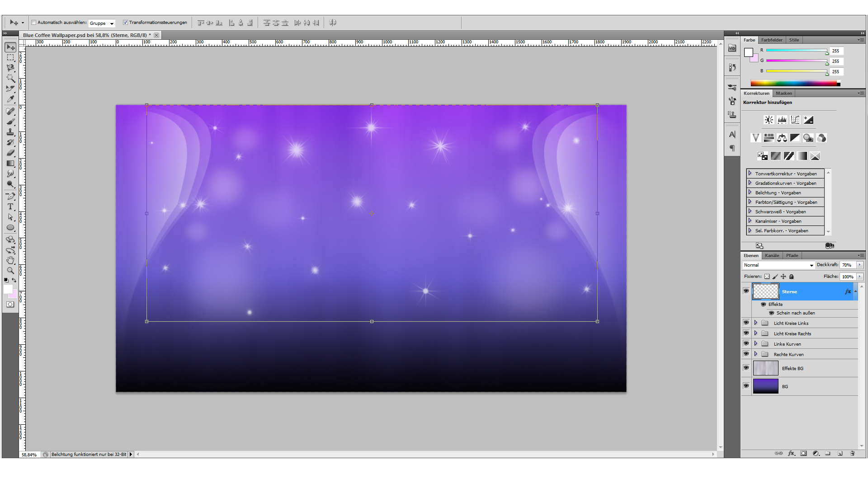This screenshot has height=488, width=868.
Task: Hide the Sterne layer
Action: pos(746,291)
